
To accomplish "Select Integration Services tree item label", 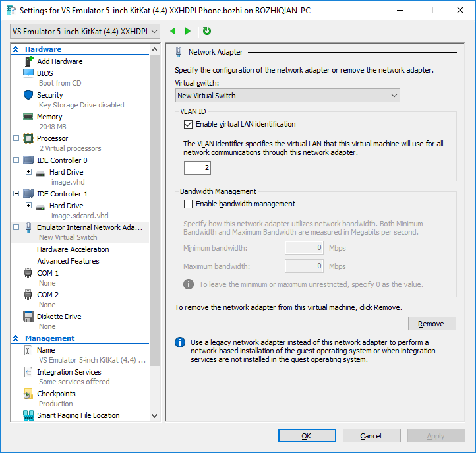I will point(69,372).
